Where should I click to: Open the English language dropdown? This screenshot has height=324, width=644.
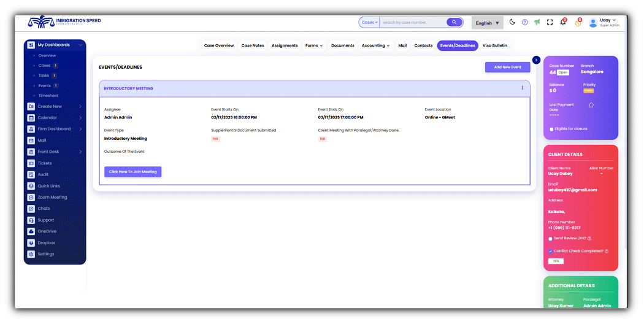click(x=487, y=23)
